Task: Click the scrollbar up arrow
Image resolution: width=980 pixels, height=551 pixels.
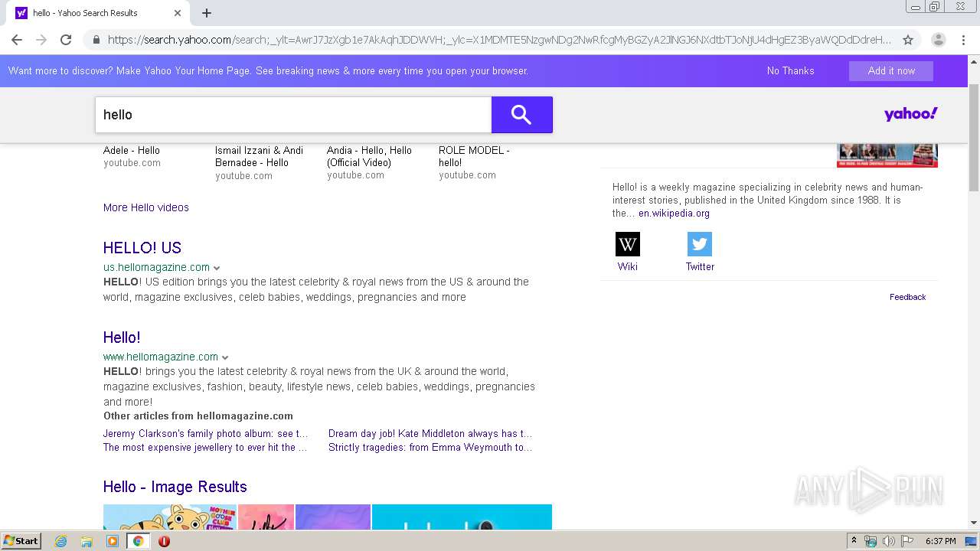Action: 974,60
